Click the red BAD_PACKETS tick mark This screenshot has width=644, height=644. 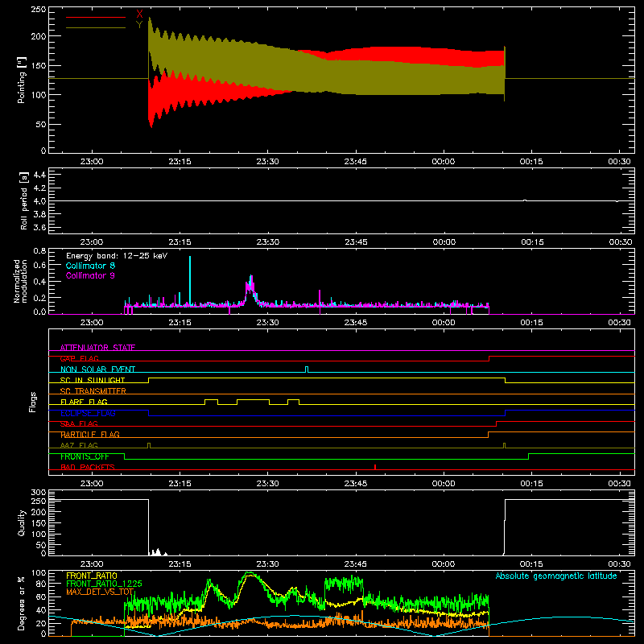point(375,467)
